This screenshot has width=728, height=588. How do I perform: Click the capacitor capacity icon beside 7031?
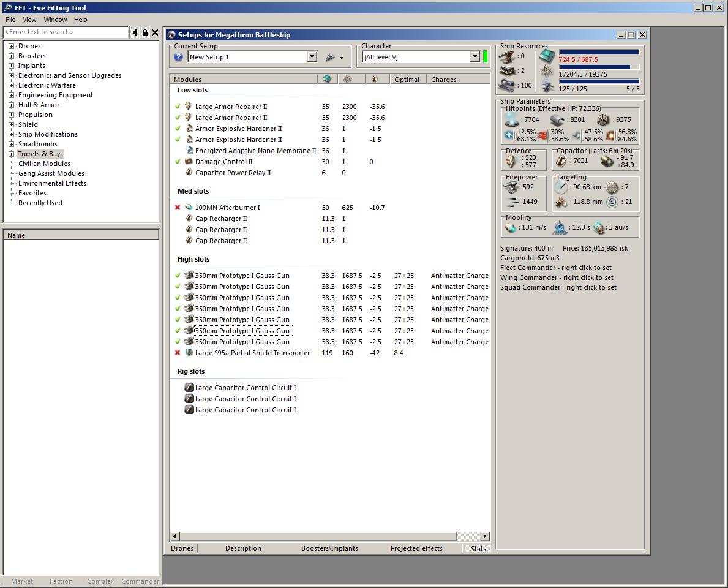click(x=561, y=161)
